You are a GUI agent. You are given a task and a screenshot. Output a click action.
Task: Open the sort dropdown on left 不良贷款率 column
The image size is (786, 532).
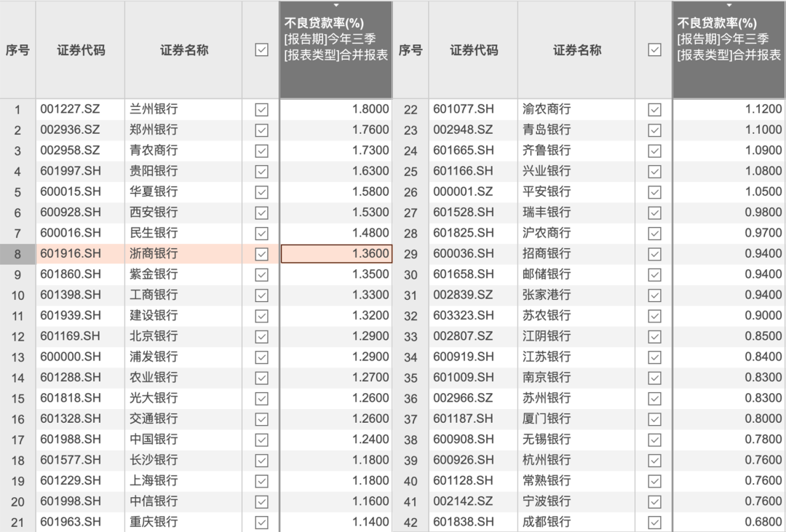pyautogui.click(x=336, y=6)
